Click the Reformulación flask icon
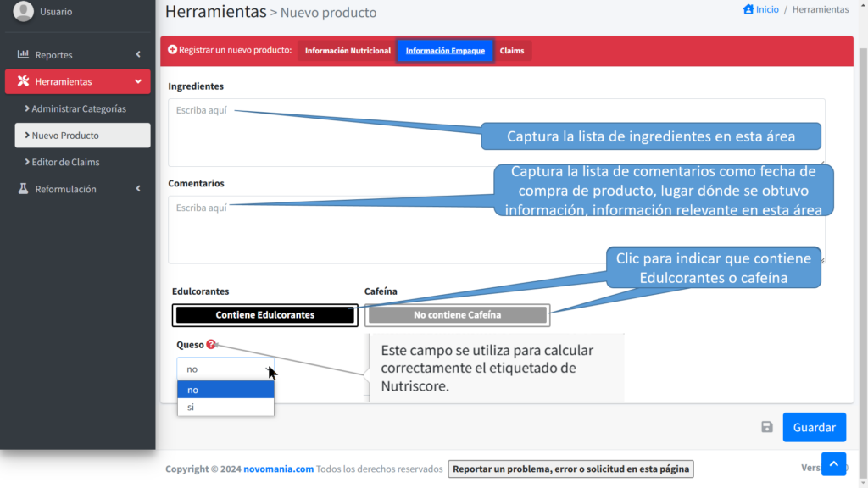Image resolution: width=868 pixels, height=488 pixels. click(24, 189)
